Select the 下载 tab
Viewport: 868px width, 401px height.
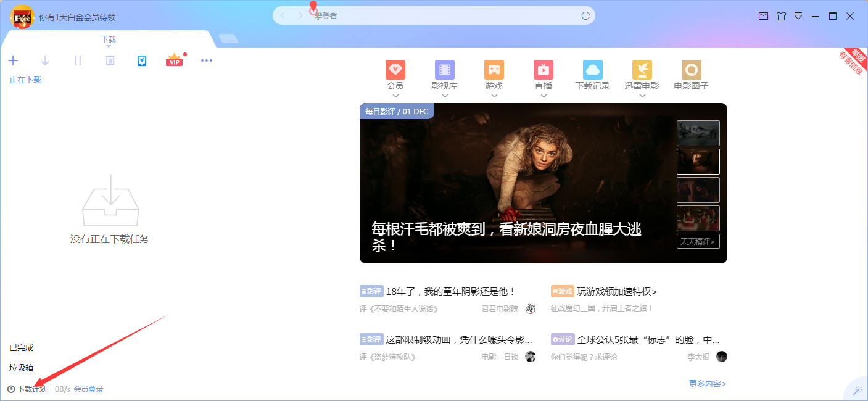tap(108, 39)
